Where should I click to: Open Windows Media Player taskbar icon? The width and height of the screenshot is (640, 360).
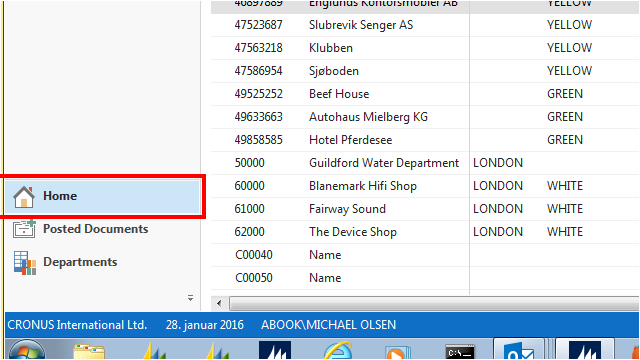click(398, 353)
